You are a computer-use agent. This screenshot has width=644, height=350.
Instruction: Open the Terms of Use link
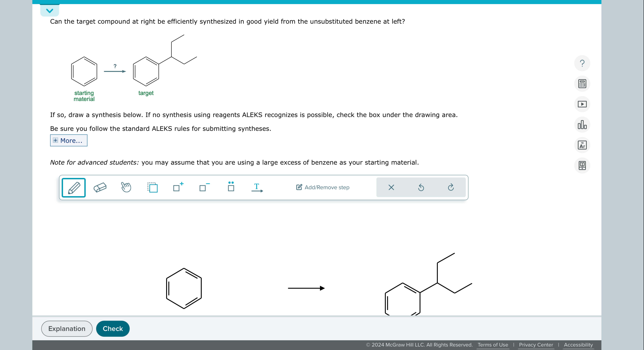click(x=493, y=345)
